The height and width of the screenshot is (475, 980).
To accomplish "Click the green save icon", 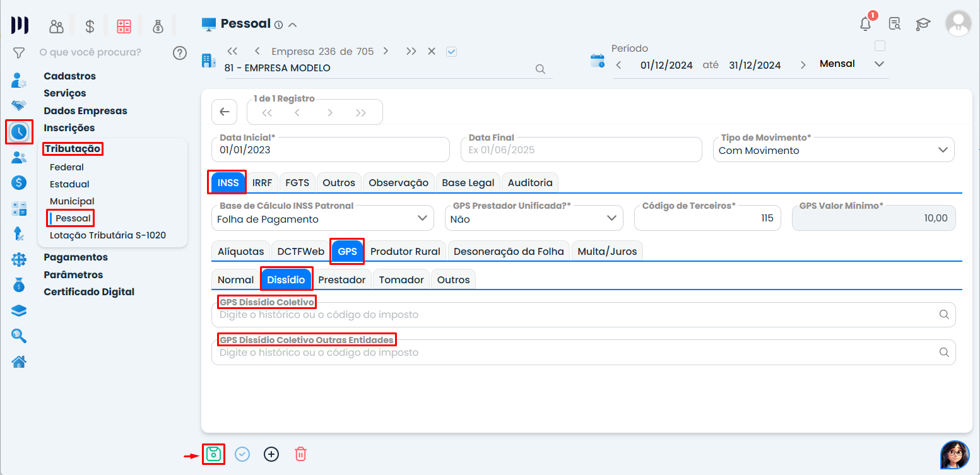I will 213,454.
